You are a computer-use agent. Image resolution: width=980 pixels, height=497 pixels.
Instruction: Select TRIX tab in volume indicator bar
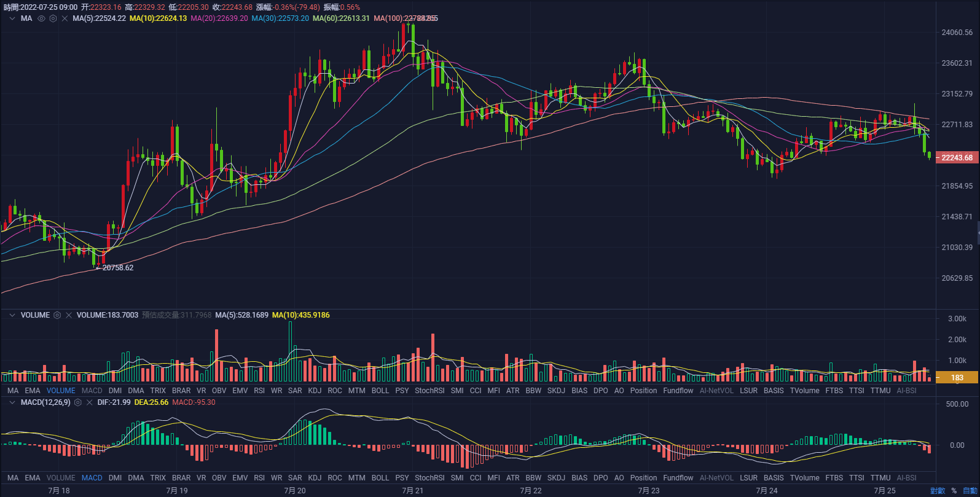pos(158,391)
